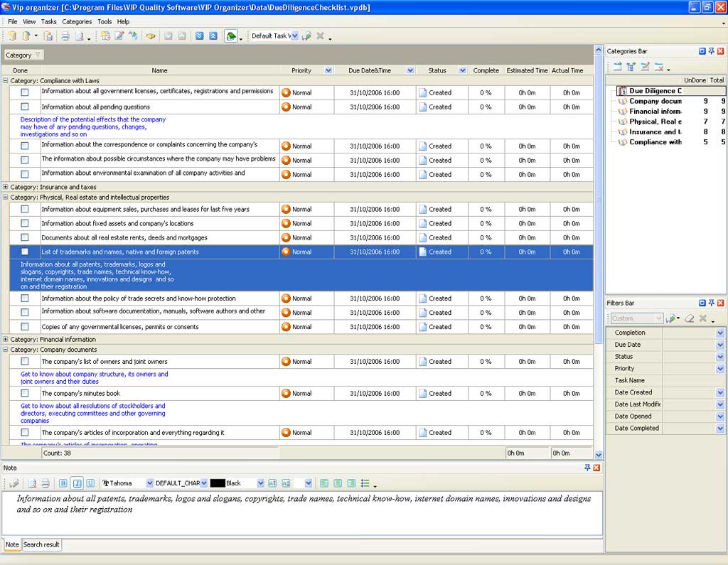
Task: Switch to the Search result tab
Action: point(41,544)
